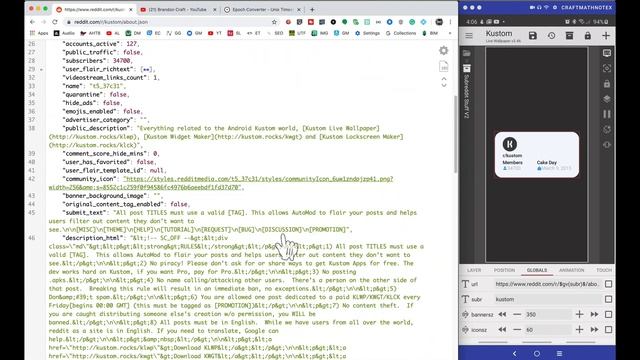This screenshot has height=360, width=640.
Task: Select the r/kustom widget preview card
Action: tap(537, 155)
